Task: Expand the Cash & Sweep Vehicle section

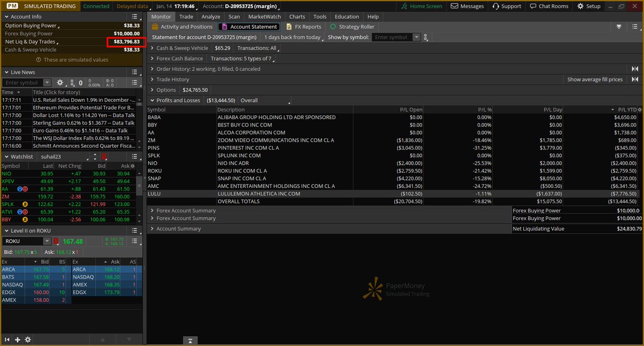Action: pyautogui.click(x=152, y=48)
